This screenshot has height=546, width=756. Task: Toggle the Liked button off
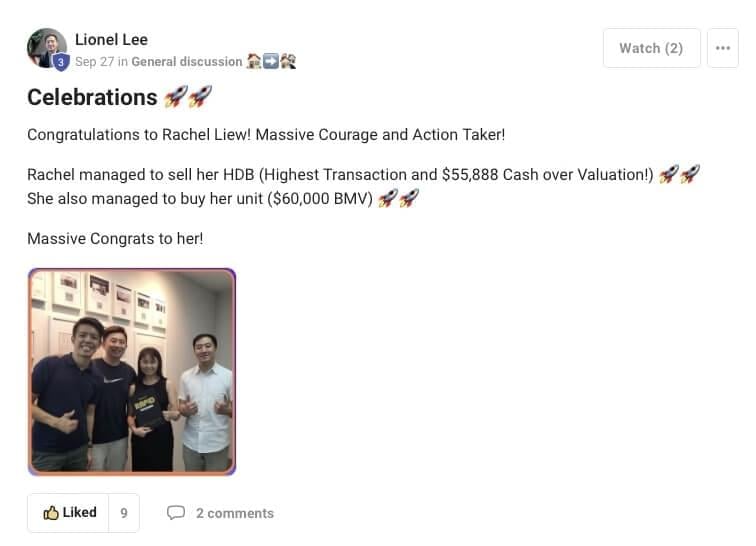68,513
